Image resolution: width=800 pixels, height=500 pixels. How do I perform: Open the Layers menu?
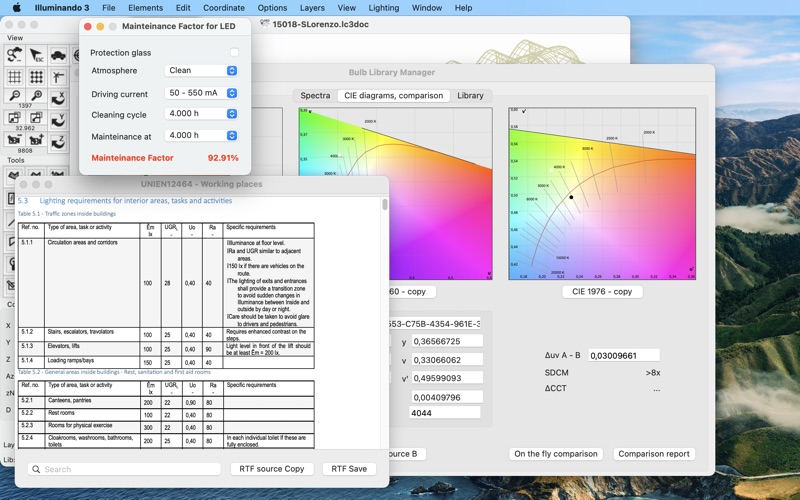click(312, 8)
